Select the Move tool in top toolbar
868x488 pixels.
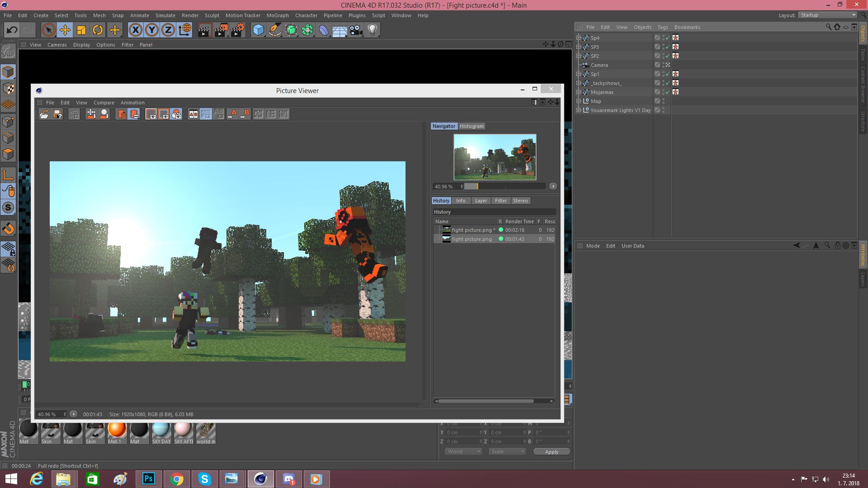pos(65,30)
